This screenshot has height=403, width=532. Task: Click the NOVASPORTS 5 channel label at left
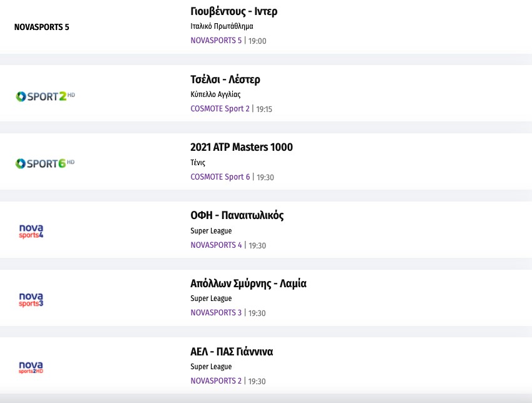pos(42,28)
